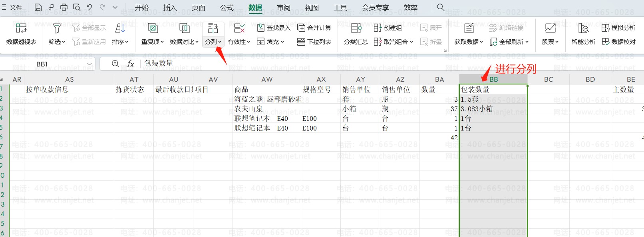The height and width of the screenshot is (237, 644).
Task: Click the print icon in quick access bar
Action: pyautogui.click(x=64, y=7)
